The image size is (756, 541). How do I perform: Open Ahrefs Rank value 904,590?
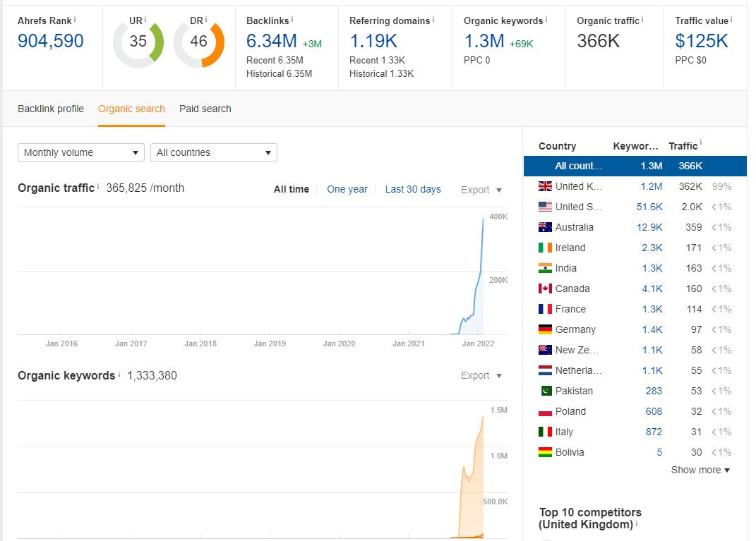51,41
